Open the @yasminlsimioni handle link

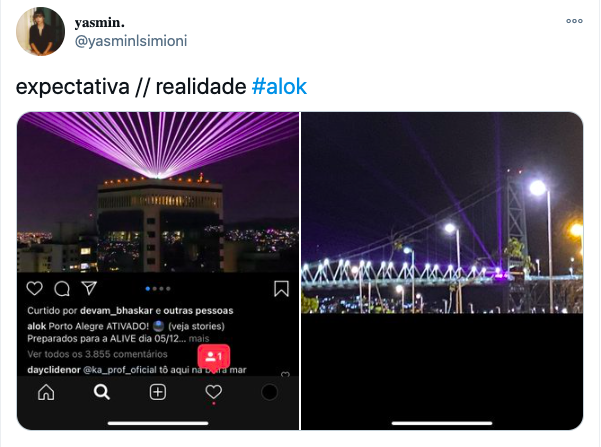click(x=131, y=41)
